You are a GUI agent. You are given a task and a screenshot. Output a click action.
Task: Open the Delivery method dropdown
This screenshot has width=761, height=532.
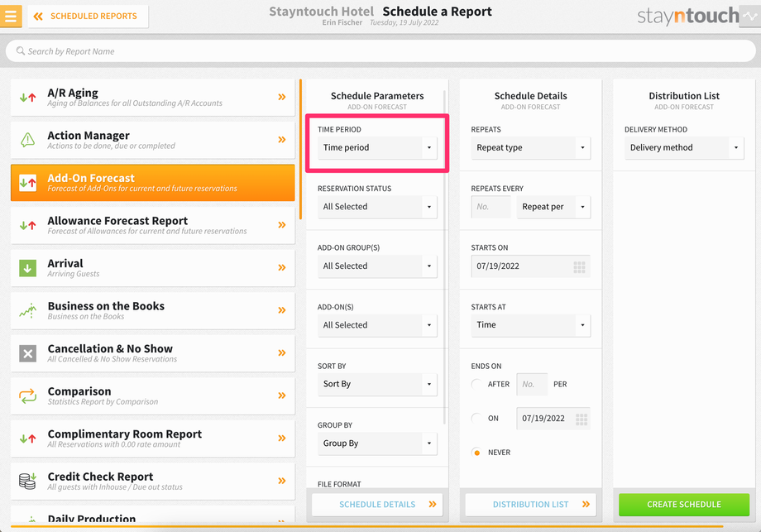[684, 147]
